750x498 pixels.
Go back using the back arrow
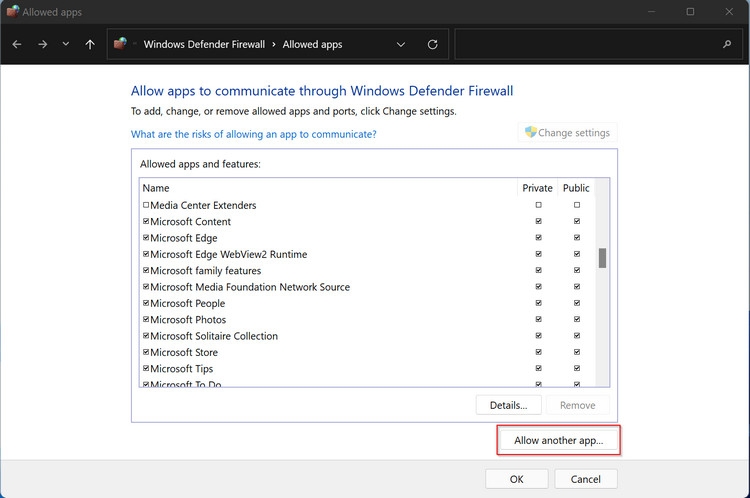pos(17,44)
